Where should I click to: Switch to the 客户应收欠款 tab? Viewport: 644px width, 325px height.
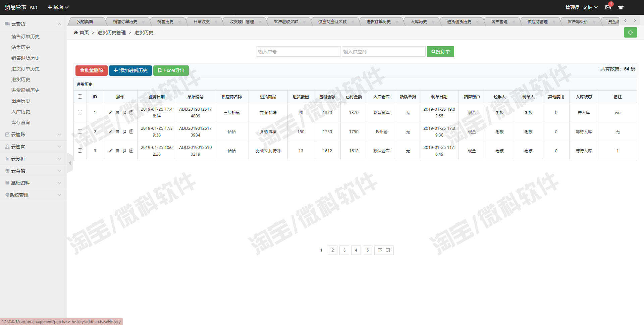[x=286, y=22]
